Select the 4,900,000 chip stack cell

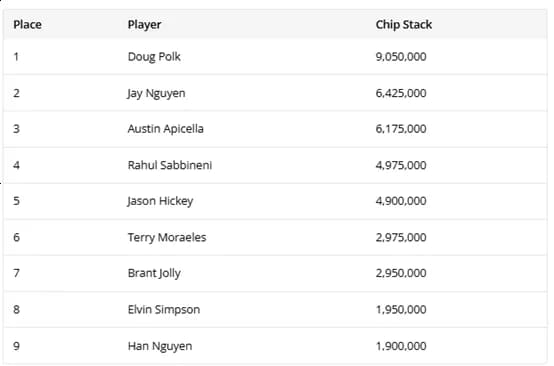point(401,201)
